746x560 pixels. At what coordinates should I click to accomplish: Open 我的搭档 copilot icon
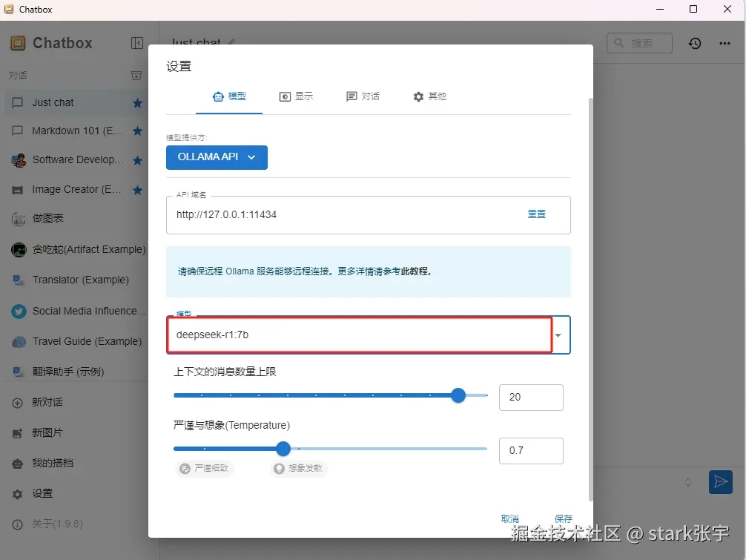[17, 464]
